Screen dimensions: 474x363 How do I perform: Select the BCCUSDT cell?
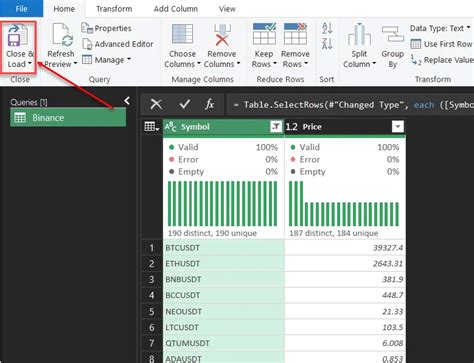[x=223, y=295]
